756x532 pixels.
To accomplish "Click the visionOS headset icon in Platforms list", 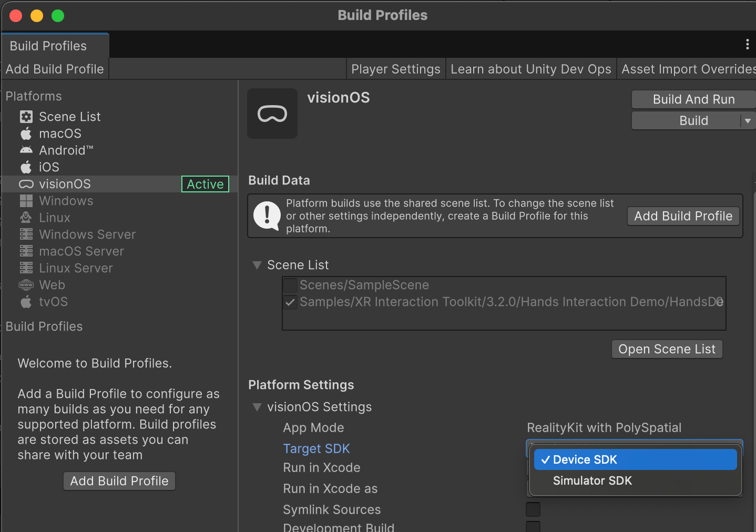I will pos(26,184).
